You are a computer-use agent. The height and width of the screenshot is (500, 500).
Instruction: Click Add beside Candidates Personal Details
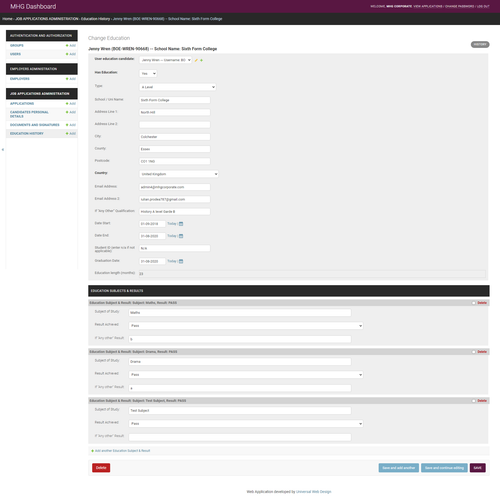coord(71,112)
